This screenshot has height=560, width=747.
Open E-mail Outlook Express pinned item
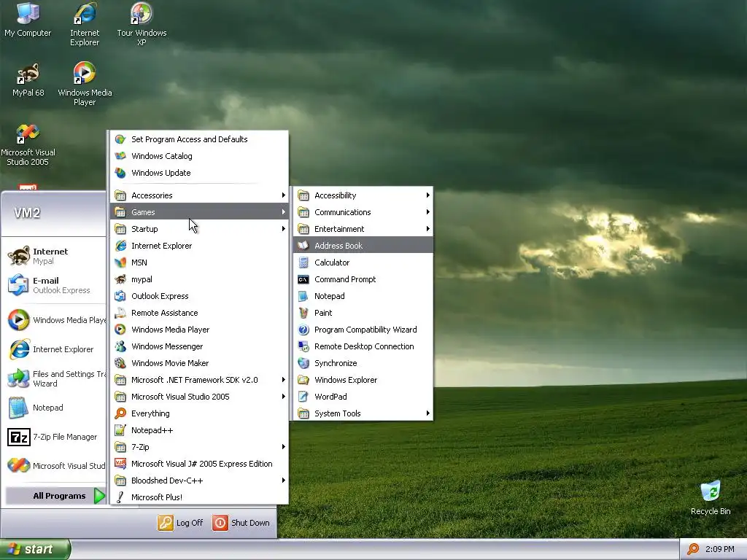54,285
